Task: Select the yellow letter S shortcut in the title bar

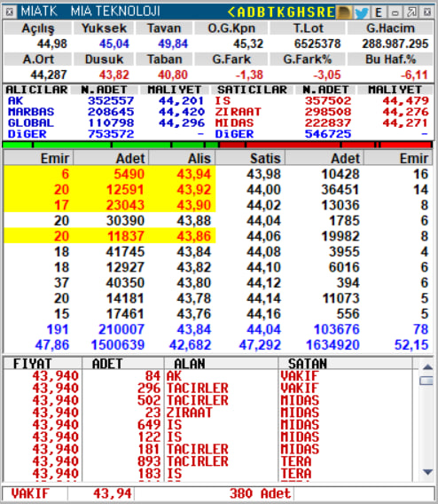Action: pyautogui.click(x=310, y=12)
